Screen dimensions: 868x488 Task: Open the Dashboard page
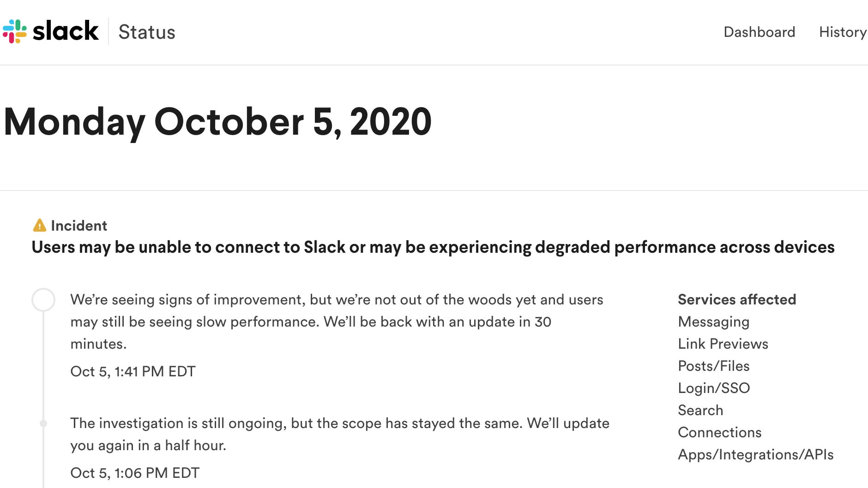759,31
